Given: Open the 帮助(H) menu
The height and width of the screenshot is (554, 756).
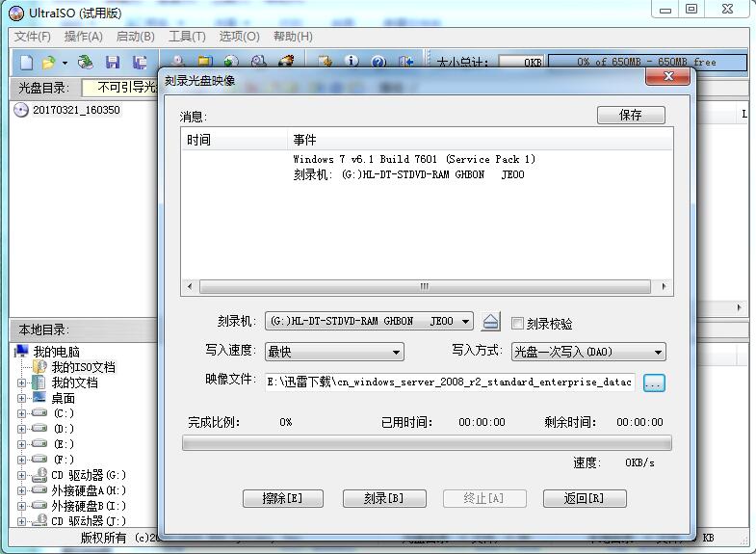Looking at the screenshot, I should click(x=293, y=37).
